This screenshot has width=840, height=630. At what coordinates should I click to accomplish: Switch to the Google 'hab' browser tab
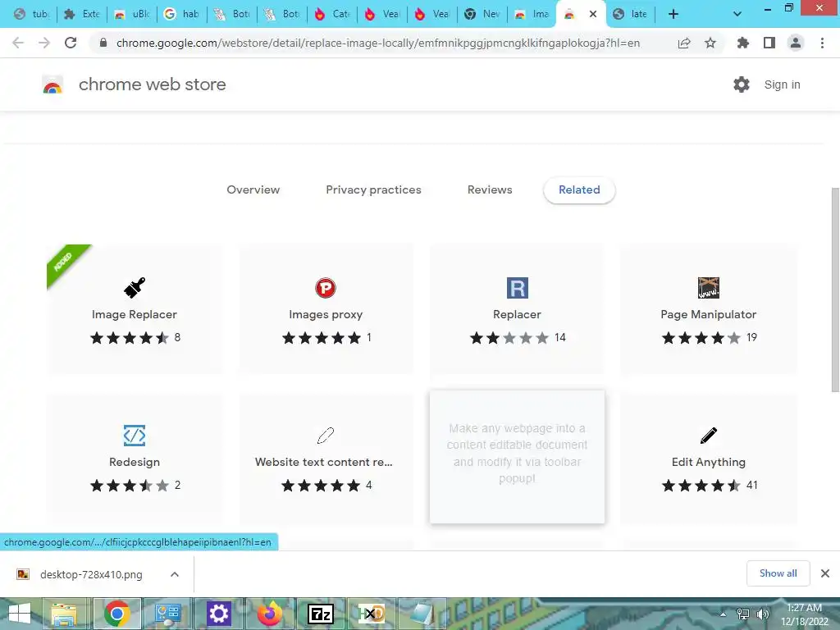(x=181, y=14)
